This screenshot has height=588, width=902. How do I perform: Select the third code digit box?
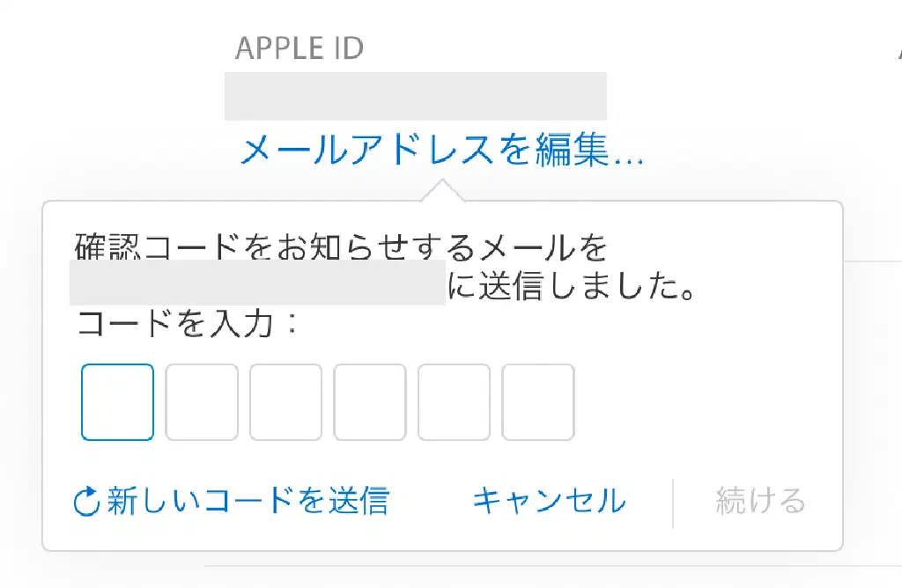coord(285,402)
